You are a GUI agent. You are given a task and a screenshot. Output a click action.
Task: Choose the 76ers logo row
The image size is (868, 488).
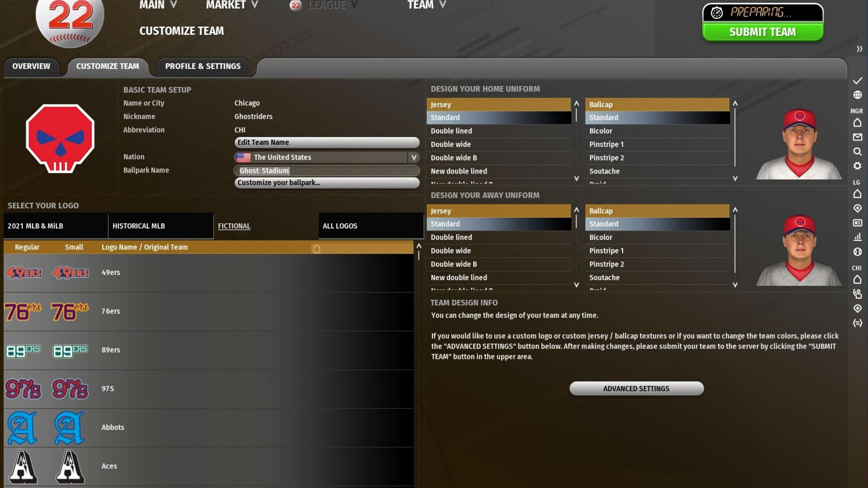(208, 311)
